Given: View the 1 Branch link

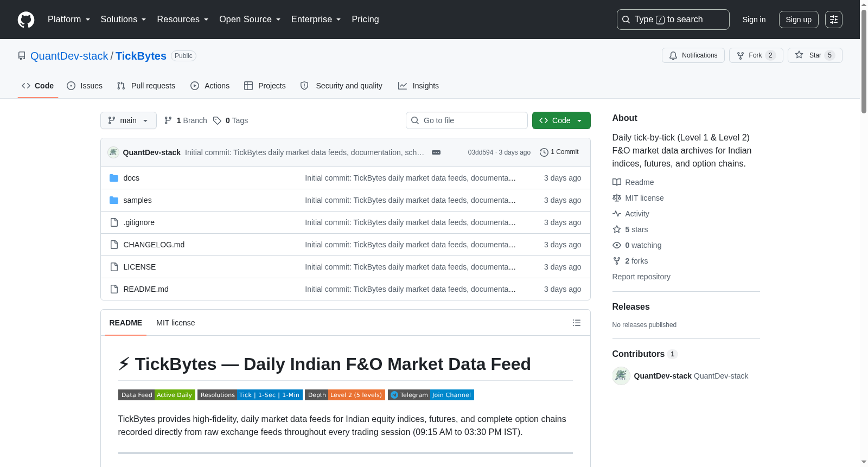Looking at the screenshot, I should pyautogui.click(x=186, y=120).
